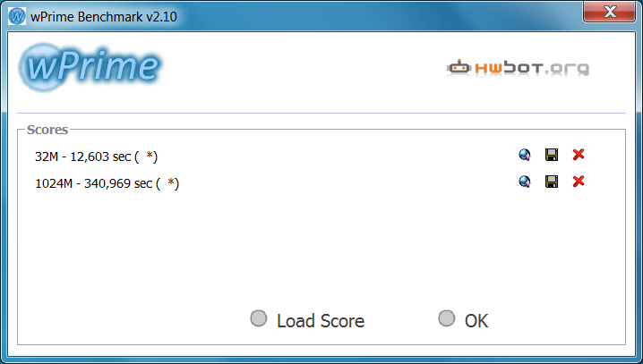Viewport: 643px width, 364px height.
Task: Select the Load Score radio circle
Action: tap(258, 318)
